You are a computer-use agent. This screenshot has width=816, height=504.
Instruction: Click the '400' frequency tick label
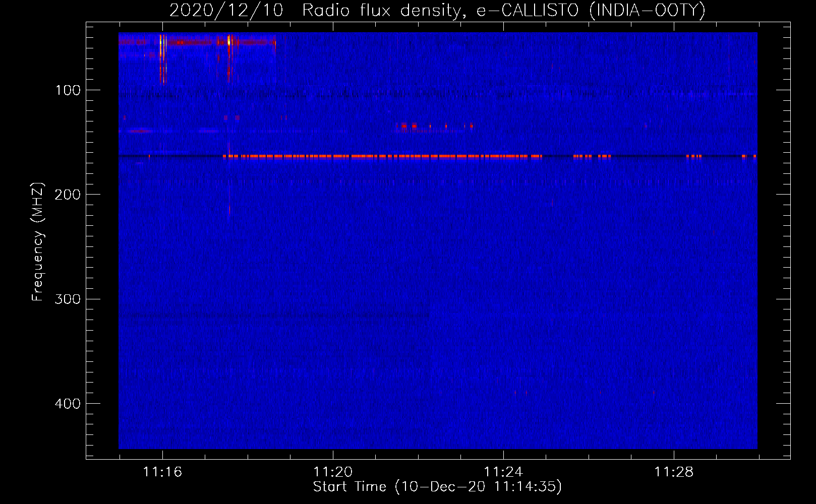pos(68,404)
